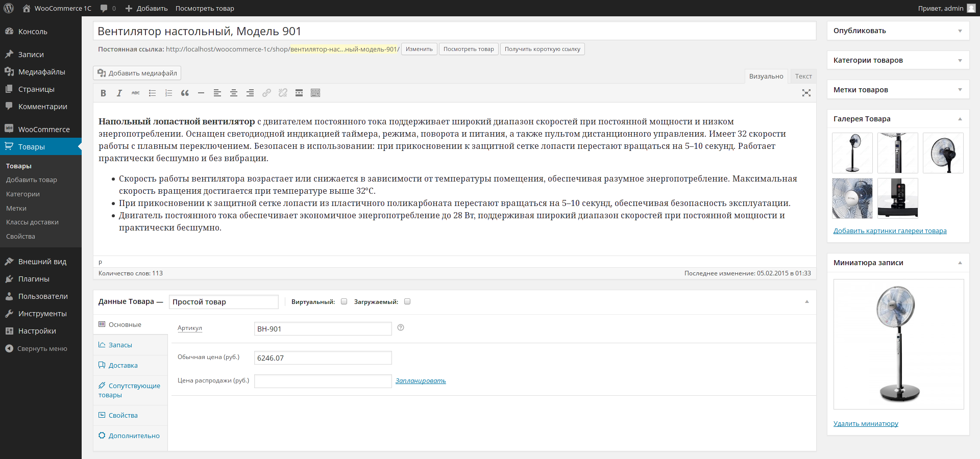Image resolution: width=980 pixels, height=459 pixels.
Task: Switch to the Text editor tab
Action: pyautogui.click(x=803, y=76)
